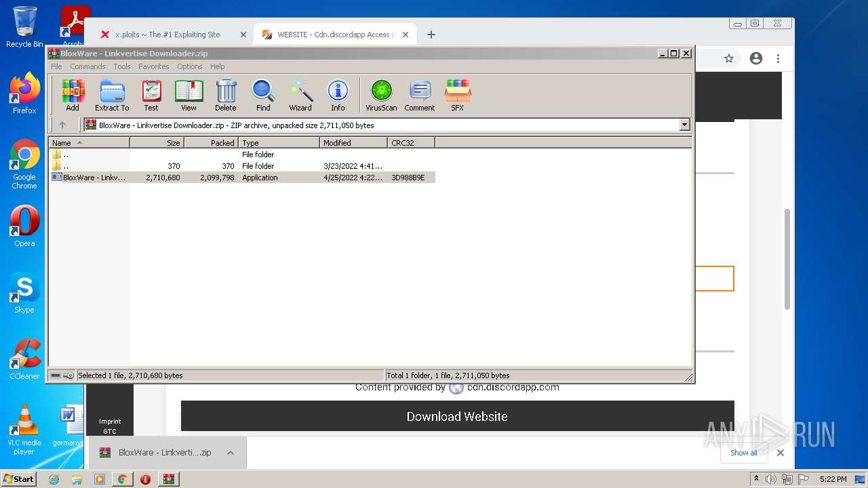Click WinRAR taskbar button
Image resolution: width=868 pixels, height=488 pixels.
point(169,479)
